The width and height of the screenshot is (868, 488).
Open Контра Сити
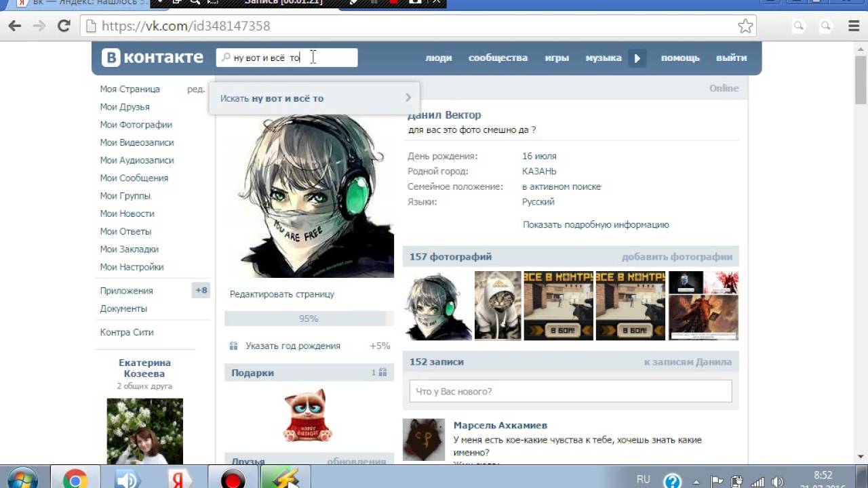(x=127, y=332)
